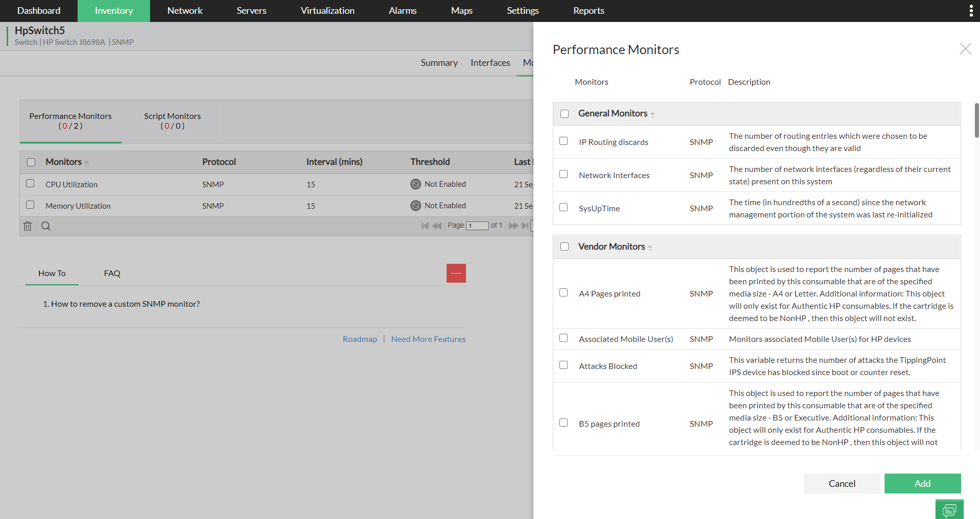Open the chat support icon at bottom right

click(949, 509)
